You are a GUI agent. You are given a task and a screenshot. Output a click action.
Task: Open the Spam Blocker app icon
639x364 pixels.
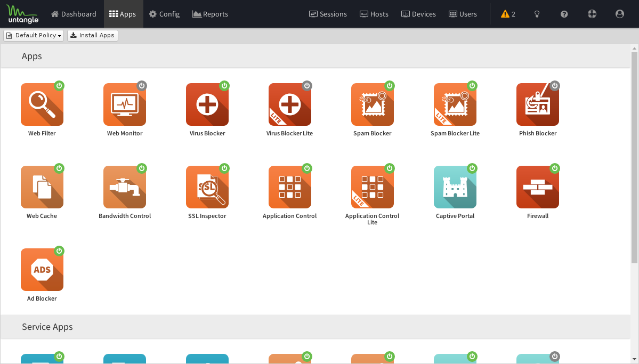tap(373, 104)
